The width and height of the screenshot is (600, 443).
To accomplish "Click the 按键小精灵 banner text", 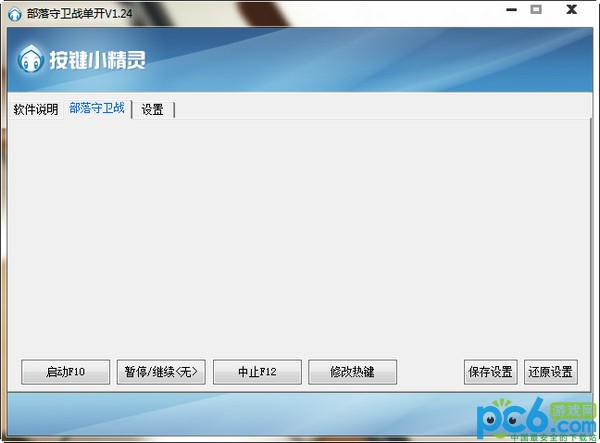I will coord(98,60).
